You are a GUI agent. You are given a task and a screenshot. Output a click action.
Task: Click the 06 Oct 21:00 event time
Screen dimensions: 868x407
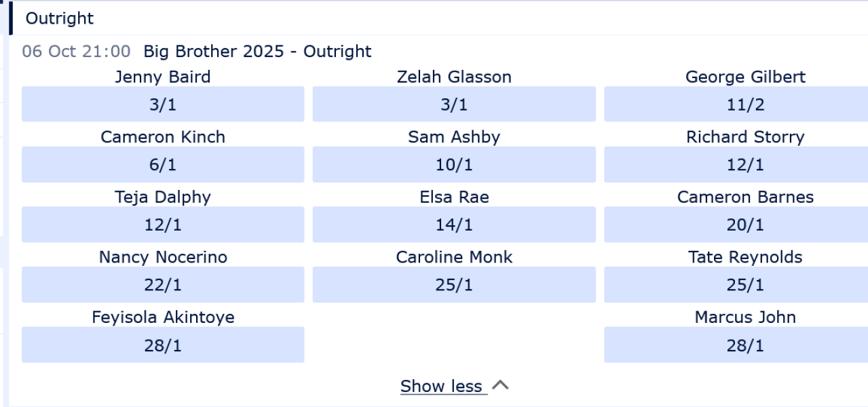tap(76, 52)
